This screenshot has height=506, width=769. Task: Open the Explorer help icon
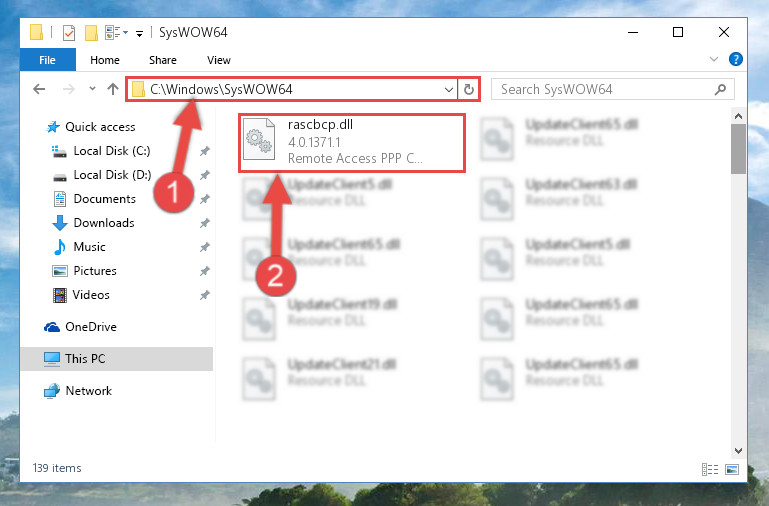click(735, 59)
